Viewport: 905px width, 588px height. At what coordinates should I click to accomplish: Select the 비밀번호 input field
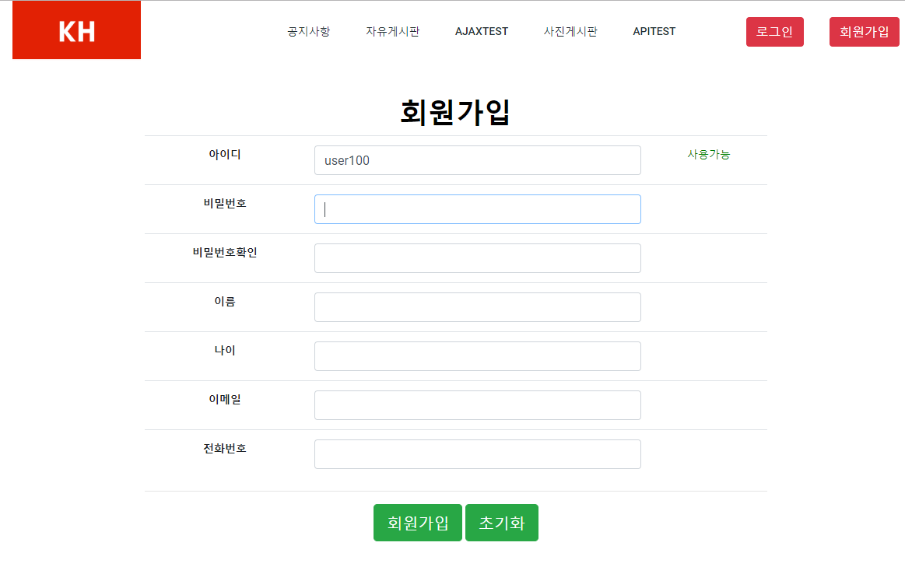click(477, 209)
